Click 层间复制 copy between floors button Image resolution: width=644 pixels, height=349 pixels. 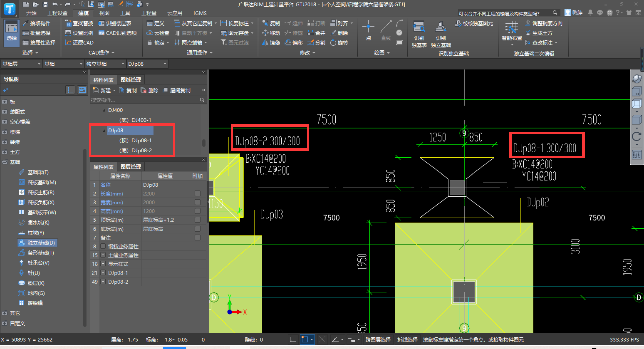[177, 90]
